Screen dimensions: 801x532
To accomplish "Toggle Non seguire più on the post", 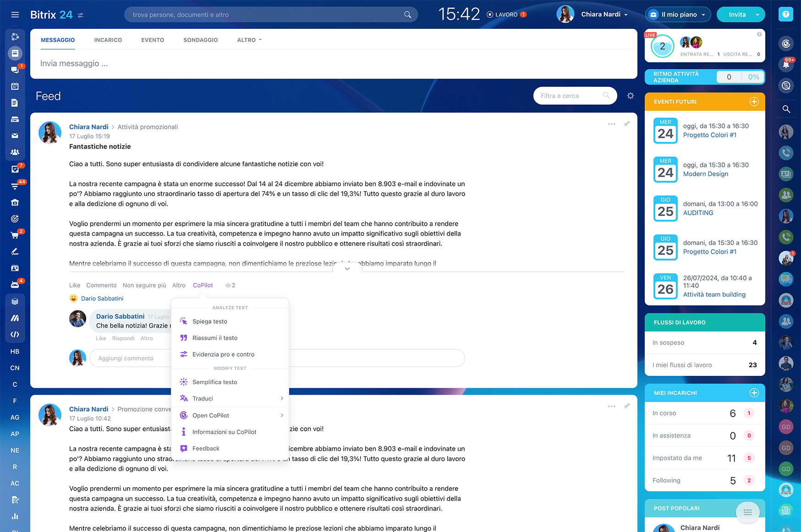I will pyautogui.click(x=144, y=285).
